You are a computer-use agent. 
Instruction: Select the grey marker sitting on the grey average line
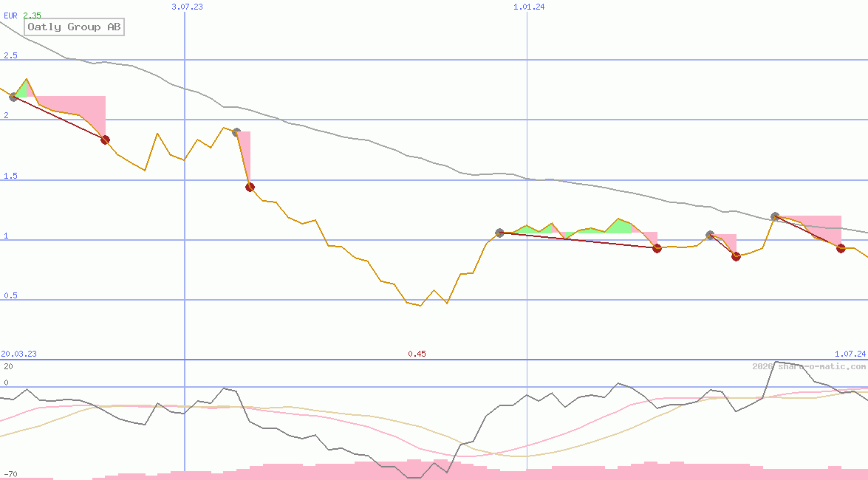775,216
